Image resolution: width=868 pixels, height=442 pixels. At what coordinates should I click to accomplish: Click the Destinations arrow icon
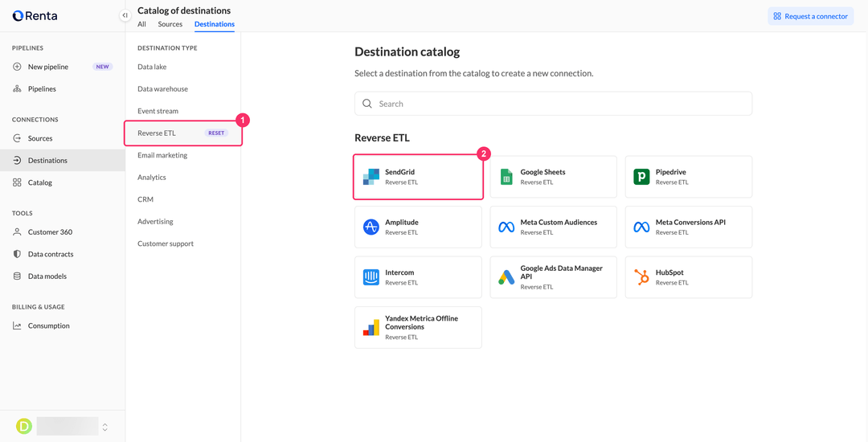point(17,161)
